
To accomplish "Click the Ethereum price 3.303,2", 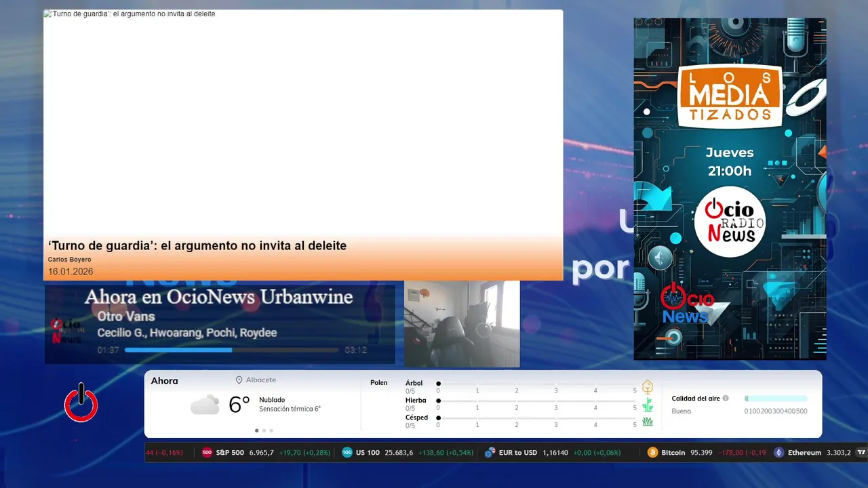I will [x=838, y=453].
